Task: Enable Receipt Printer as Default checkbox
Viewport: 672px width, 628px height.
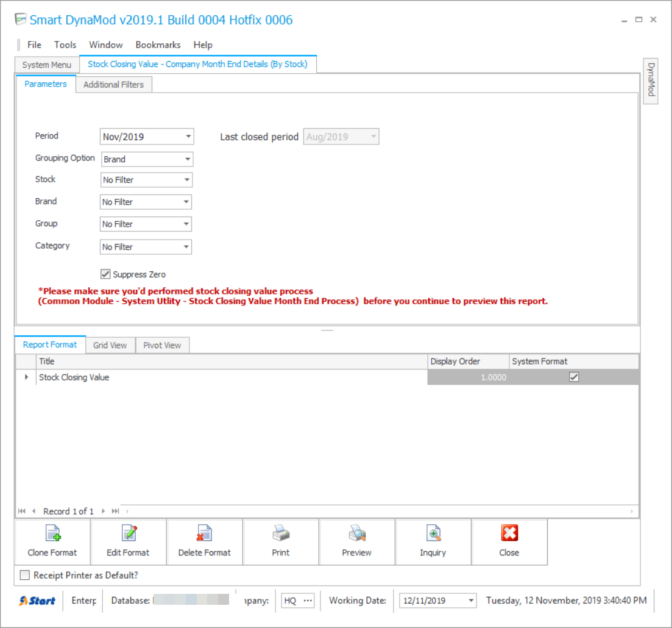Action: [x=25, y=575]
